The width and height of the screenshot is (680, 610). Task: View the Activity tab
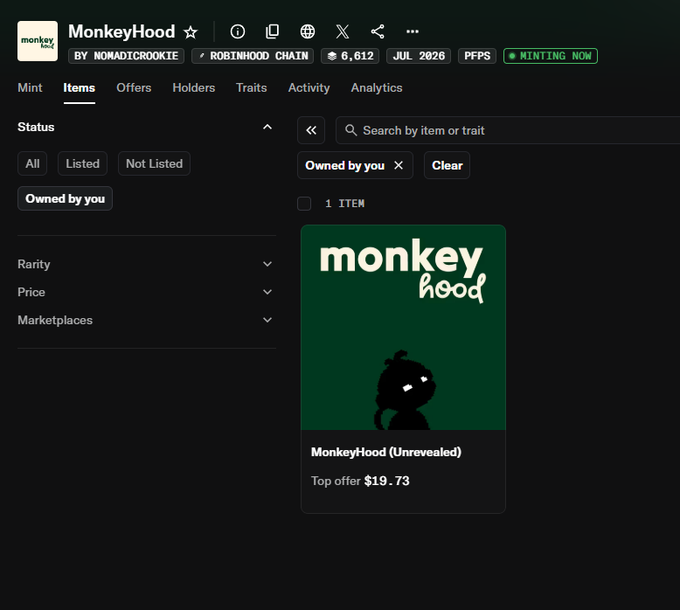(309, 88)
